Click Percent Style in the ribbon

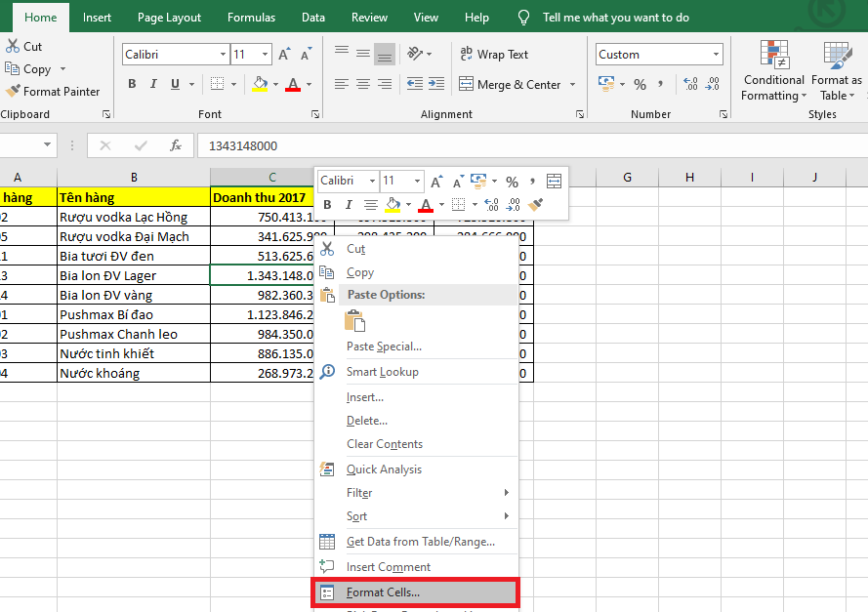(x=640, y=85)
